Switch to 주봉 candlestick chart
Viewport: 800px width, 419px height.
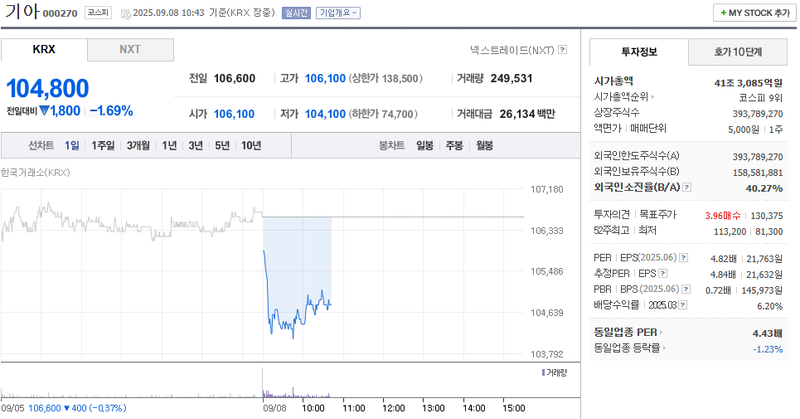click(x=454, y=145)
